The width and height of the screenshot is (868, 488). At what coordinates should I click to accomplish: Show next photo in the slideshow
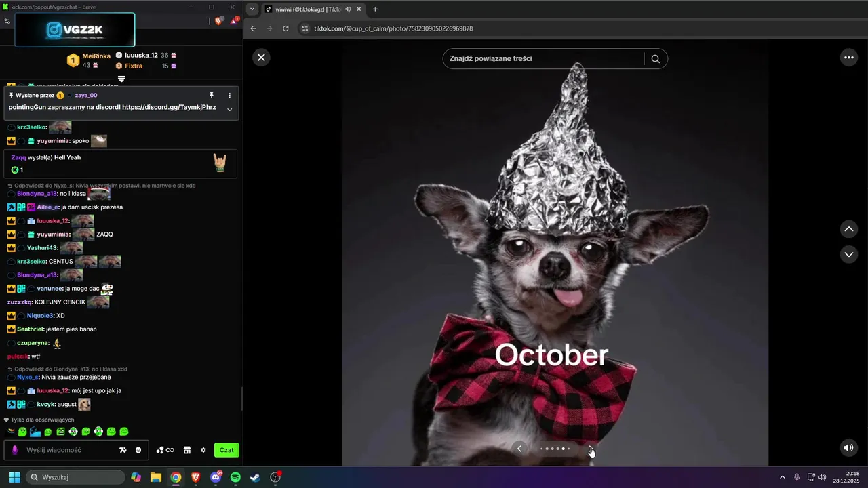pos(591,448)
